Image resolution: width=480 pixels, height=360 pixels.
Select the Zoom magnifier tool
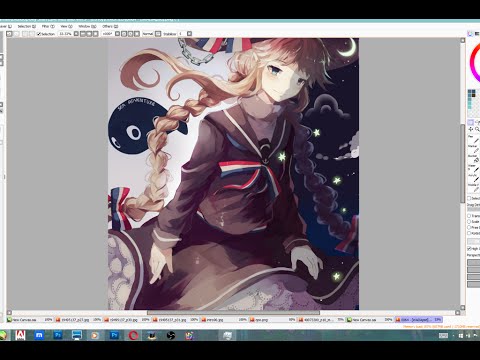point(477,129)
